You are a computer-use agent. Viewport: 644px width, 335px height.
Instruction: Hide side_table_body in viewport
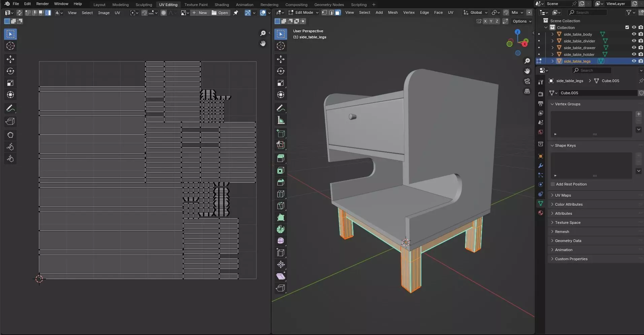pyautogui.click(x=634, y=34)
